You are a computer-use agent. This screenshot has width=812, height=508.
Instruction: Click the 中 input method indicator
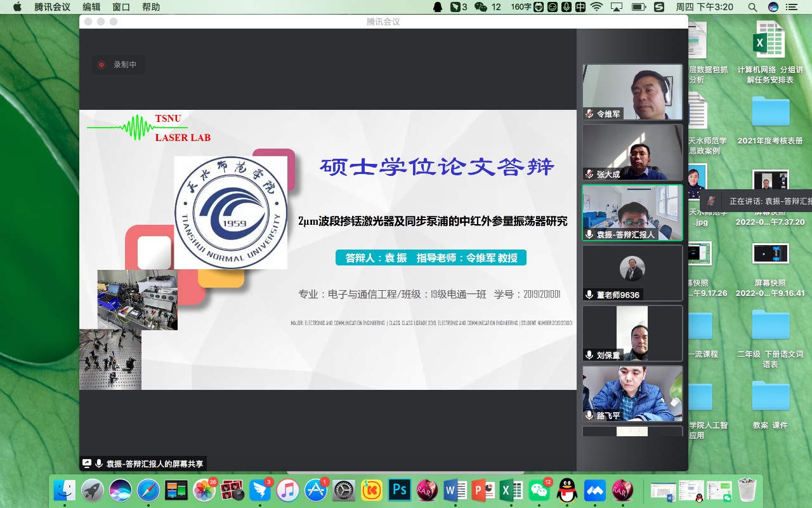[x=580, y=7]
